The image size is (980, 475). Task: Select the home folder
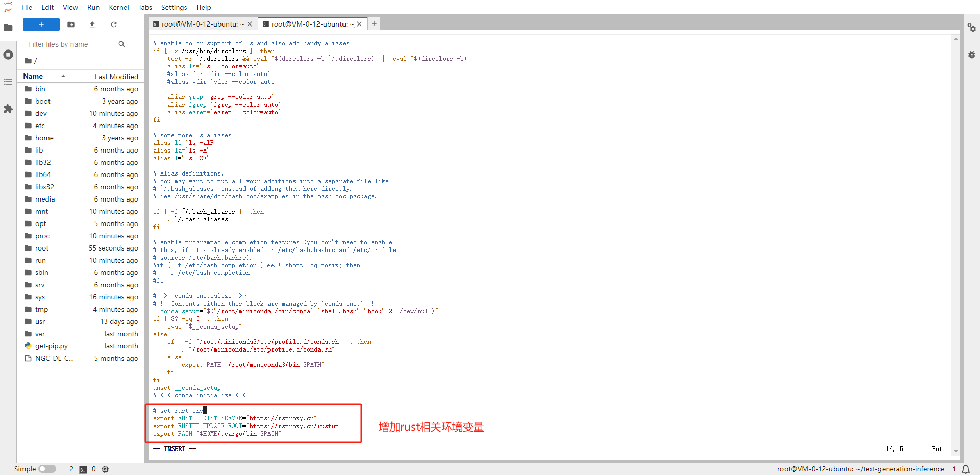coord(81,138)
